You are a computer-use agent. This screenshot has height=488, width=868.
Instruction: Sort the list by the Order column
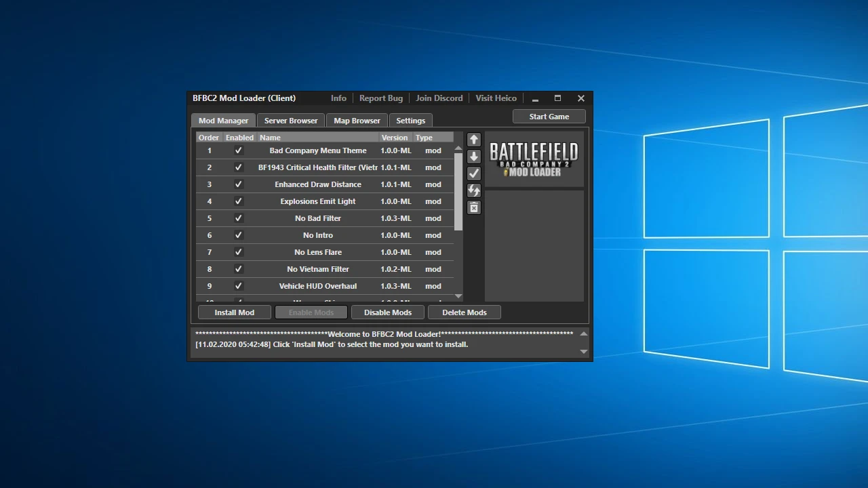tap(210, 138)
